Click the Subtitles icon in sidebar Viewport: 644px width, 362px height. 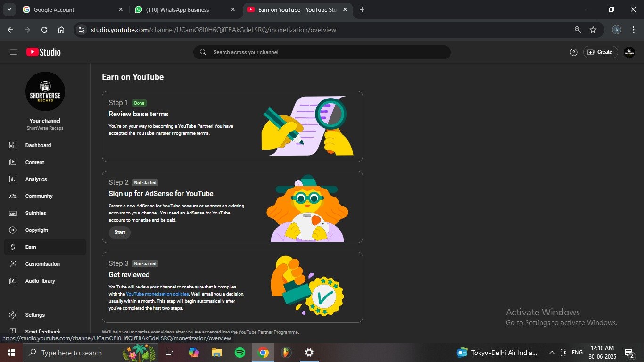(x=13, y=213)
